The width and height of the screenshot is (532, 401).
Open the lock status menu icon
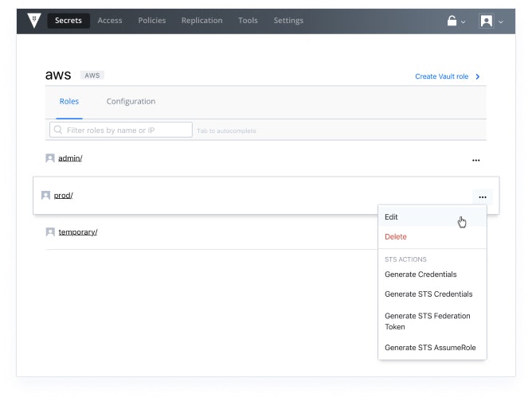[452, 21]
